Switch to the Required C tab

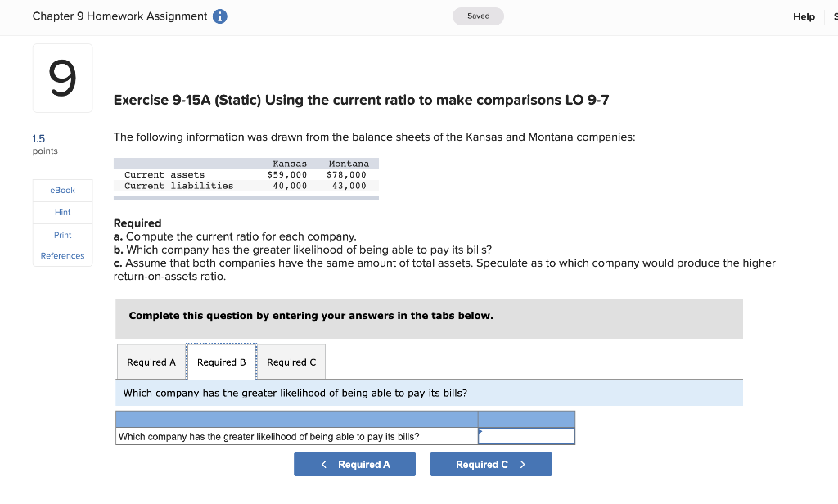tap(291, 362)
